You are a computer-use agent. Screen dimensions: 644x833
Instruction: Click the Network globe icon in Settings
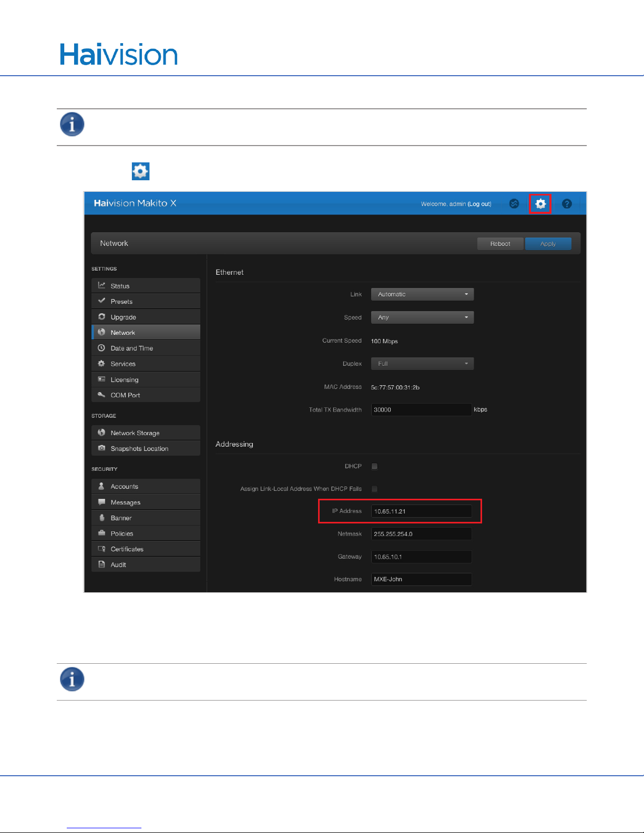pyautogui.click(x=101, y=332)
